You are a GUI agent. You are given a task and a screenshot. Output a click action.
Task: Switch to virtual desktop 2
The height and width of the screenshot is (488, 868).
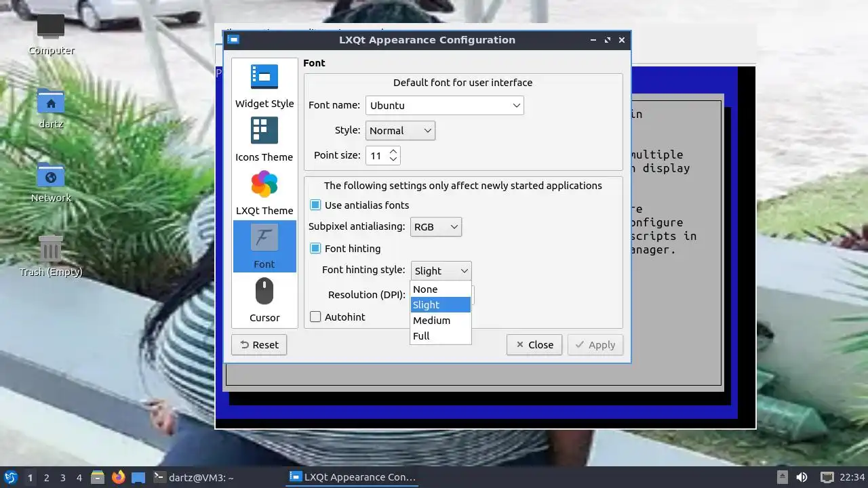[46, 477]
